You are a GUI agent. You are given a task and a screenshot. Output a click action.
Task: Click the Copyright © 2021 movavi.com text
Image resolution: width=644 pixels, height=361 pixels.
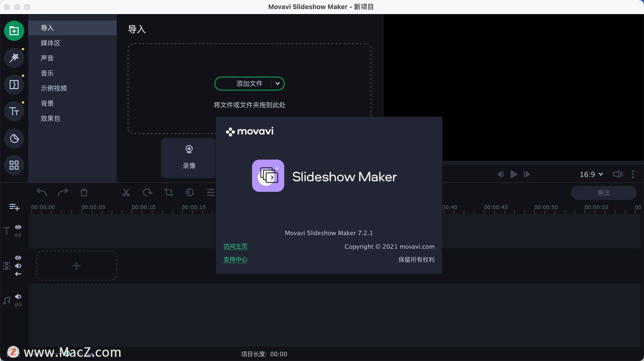coord(389,247)
